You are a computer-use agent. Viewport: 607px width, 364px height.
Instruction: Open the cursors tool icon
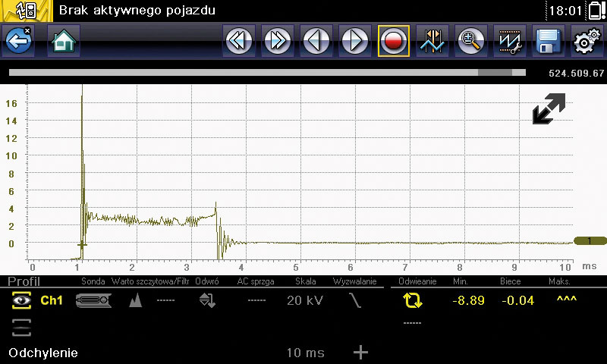[x=432, y=41]
